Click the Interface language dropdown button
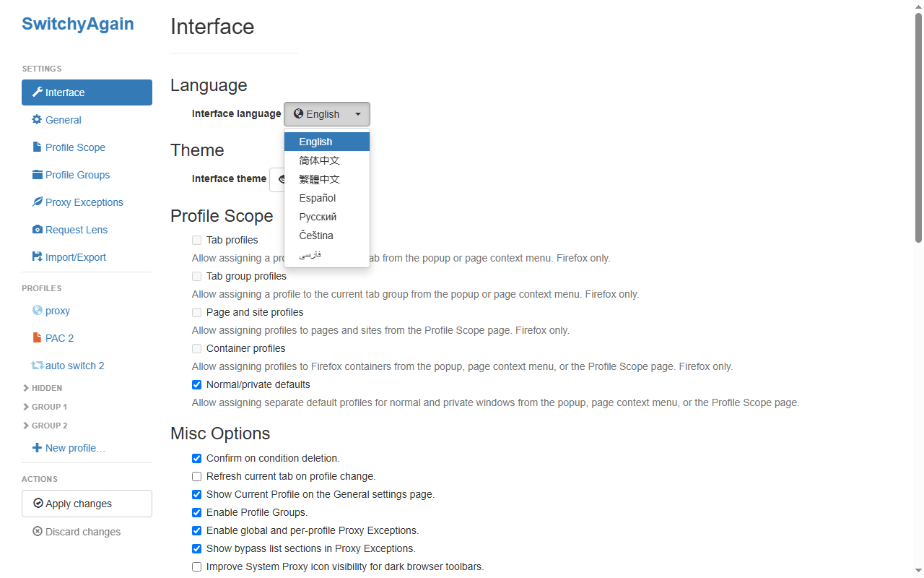This screenshot has height=578, width=924. pyautogui.click(x=327, y=114)
